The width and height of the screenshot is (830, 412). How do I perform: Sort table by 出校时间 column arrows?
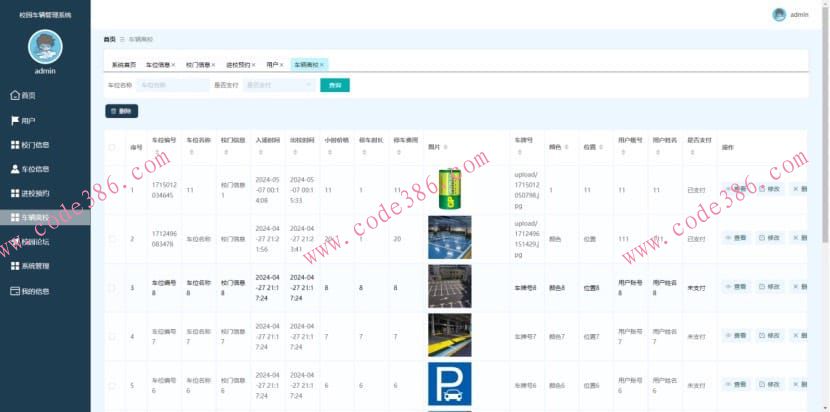pos(295,152)
